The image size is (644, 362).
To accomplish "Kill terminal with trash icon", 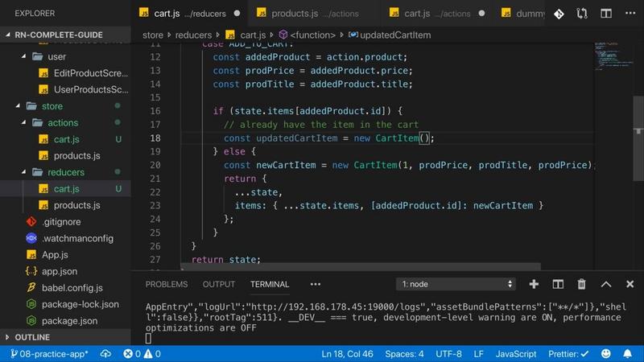I will (581, 284).
